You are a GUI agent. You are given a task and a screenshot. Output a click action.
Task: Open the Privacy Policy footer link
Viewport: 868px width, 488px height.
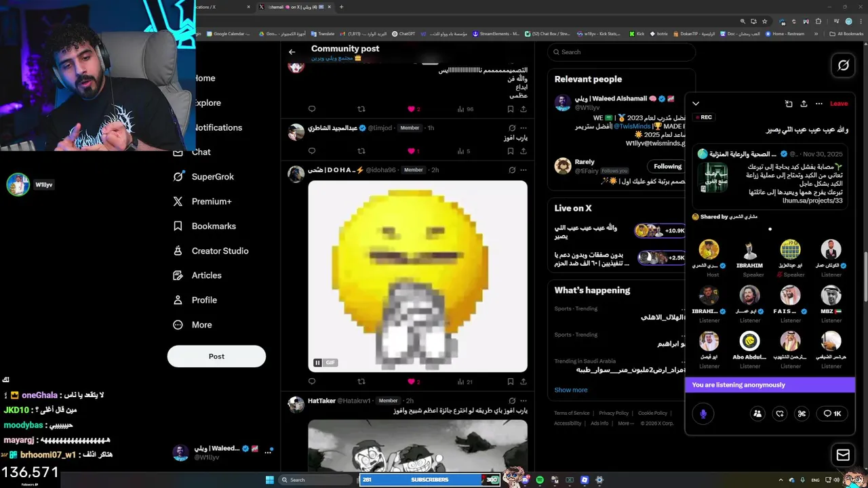(614, 413)
